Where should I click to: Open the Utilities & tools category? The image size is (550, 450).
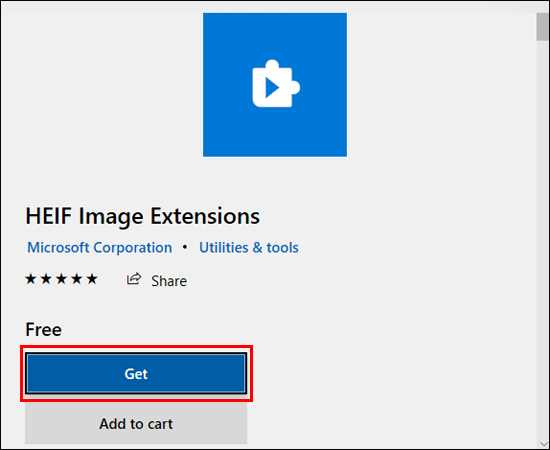(249, 248)
